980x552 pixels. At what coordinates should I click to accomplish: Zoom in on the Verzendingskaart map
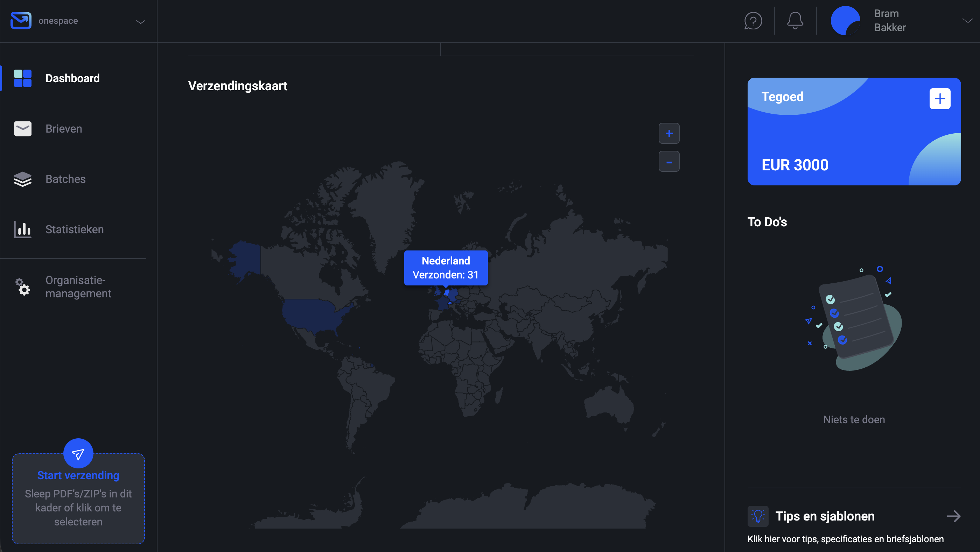pyautogui.click(x=669, y=133)
